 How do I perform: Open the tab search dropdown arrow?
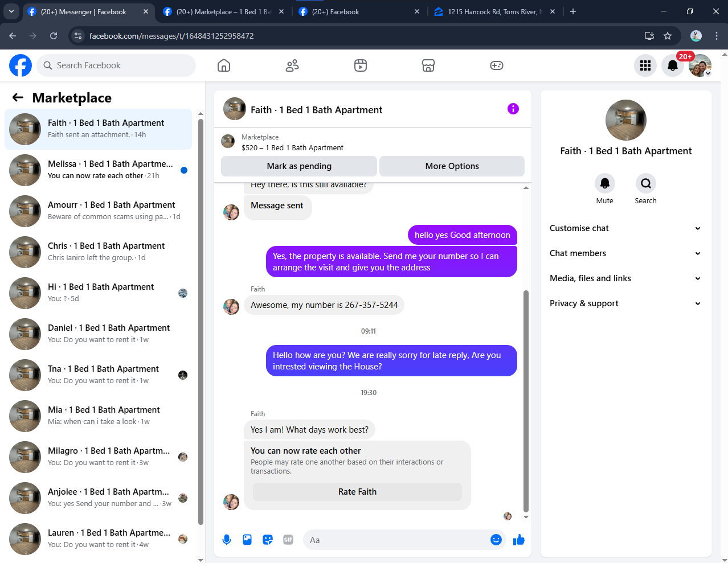(11, 11)
